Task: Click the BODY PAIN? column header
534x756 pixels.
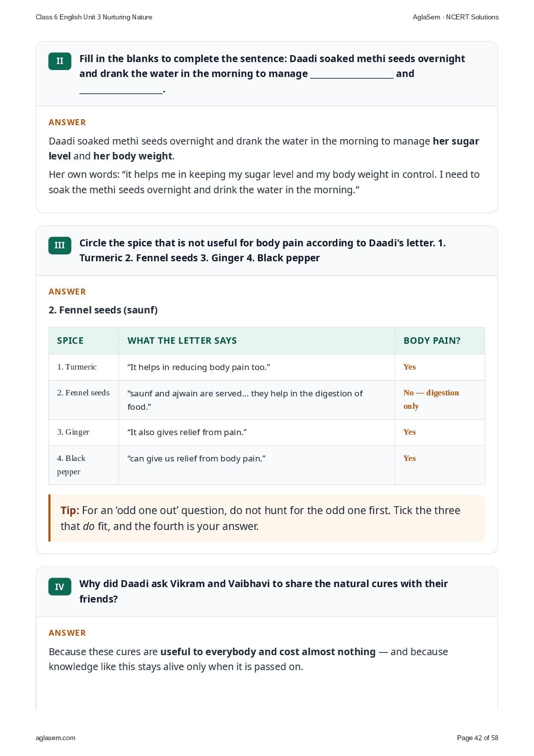Action: click(x=440, y=341)
